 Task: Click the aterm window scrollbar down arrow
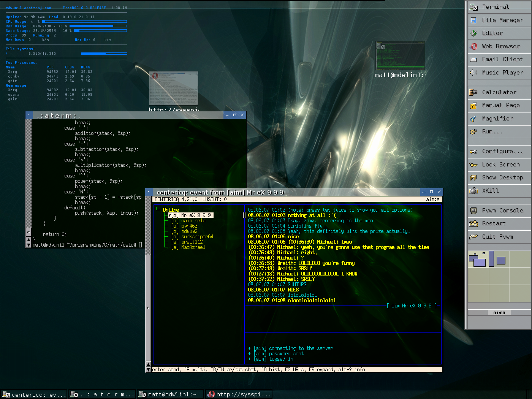coord(28,245)
